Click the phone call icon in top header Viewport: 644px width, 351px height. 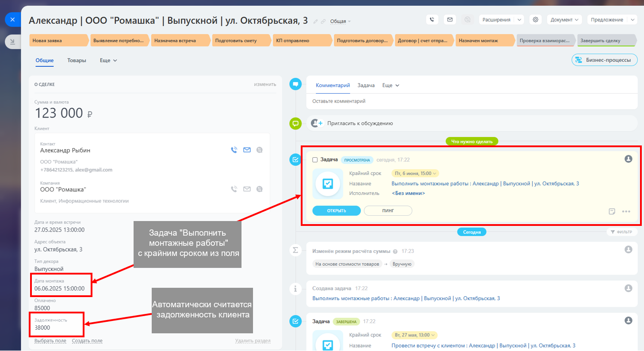coord(432,19)
